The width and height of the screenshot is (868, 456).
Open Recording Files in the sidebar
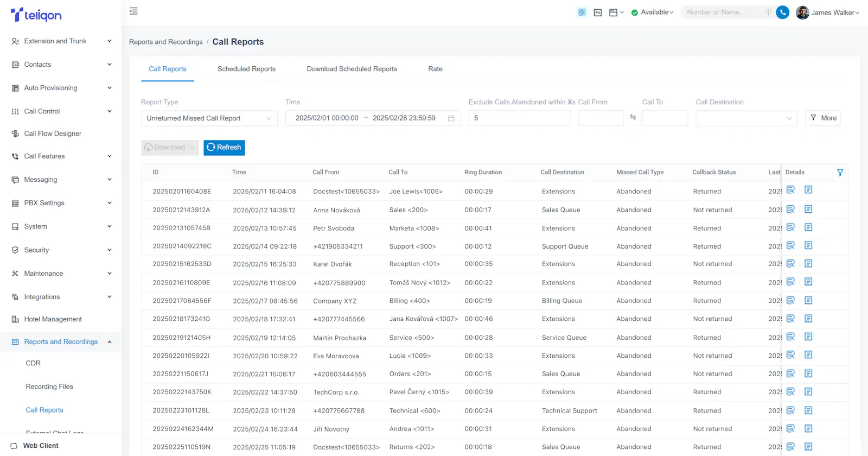(49, 387)
